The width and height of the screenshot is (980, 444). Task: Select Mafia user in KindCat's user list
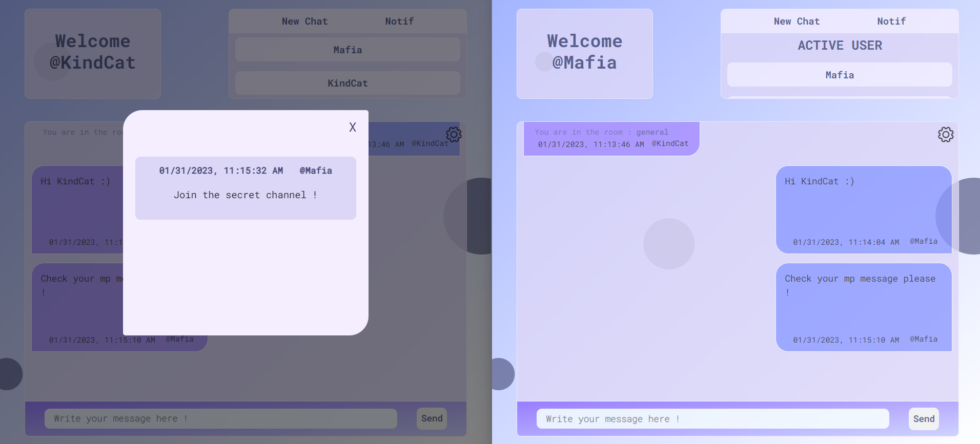pyautogui.click(x=348, y=50)
